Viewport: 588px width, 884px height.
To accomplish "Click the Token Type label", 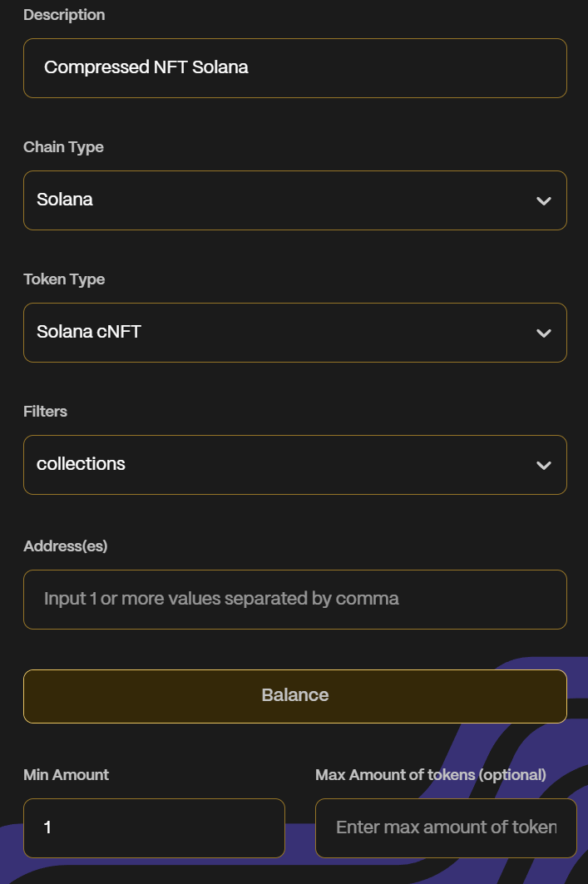I will [64, 279].
